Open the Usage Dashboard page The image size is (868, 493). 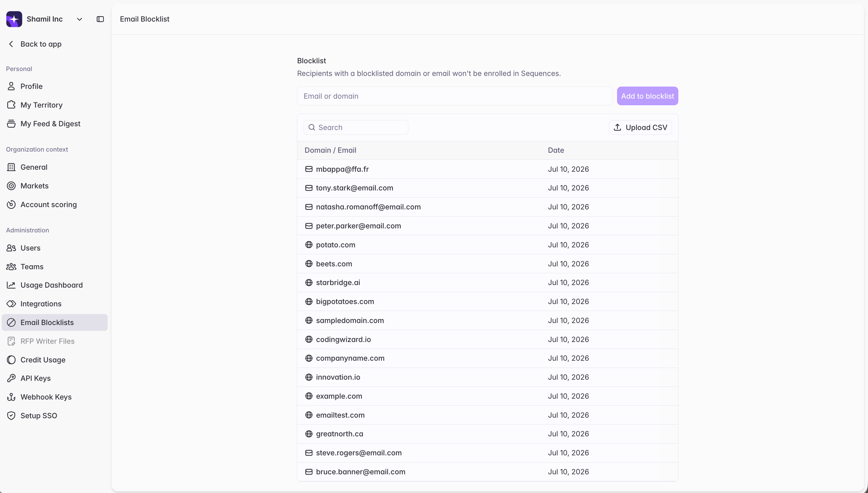coord(55,285)
